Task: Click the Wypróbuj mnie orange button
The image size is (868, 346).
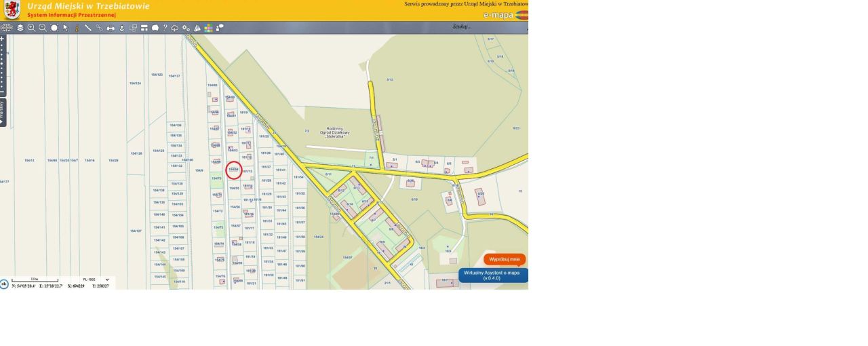Action: click(x=505, y=259)
